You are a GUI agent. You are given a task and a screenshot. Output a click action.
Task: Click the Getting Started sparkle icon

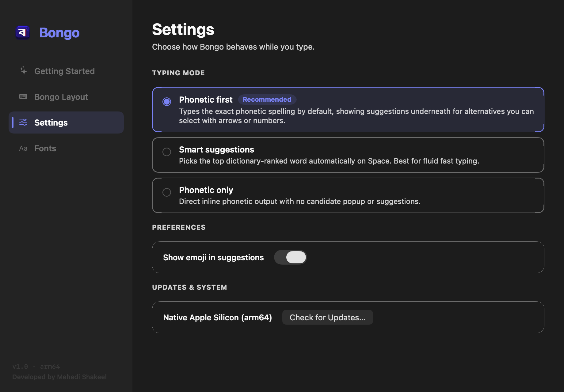(x=23, y=71)
